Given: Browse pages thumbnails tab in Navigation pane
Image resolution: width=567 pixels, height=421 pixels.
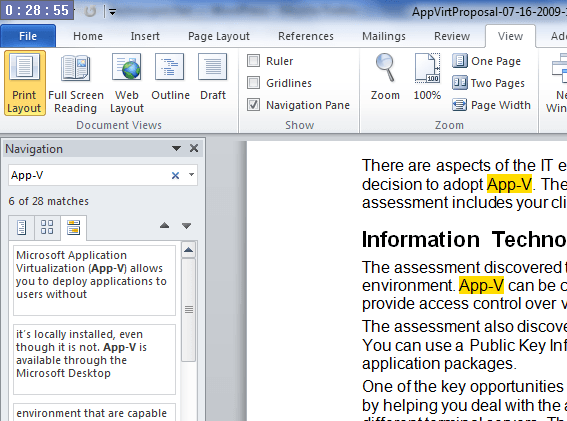Looking at the screenshot, I should tap(47, 228).
